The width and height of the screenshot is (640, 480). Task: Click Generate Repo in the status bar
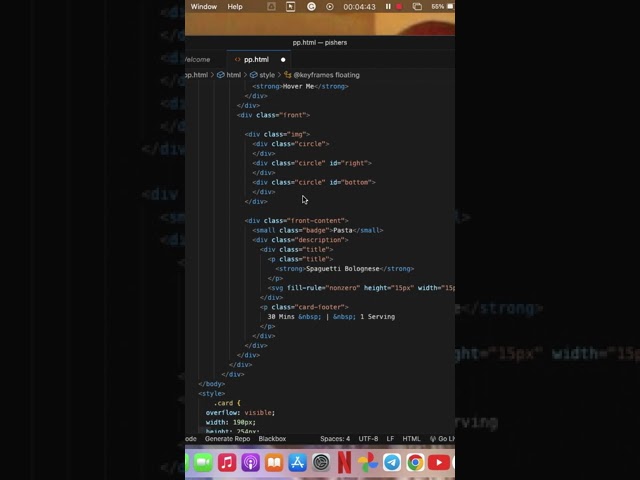tap(227, 439)
